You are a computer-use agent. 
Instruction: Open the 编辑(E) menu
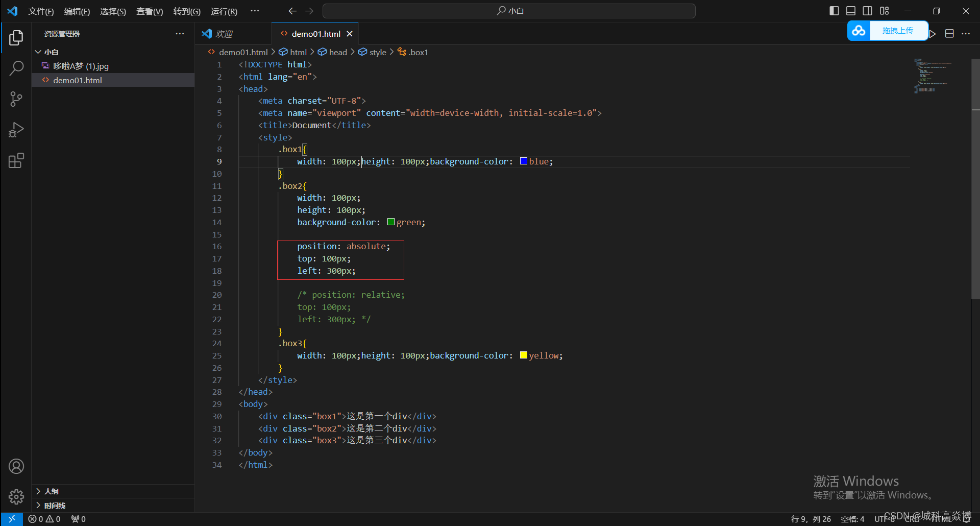click(x=77, y=11)
